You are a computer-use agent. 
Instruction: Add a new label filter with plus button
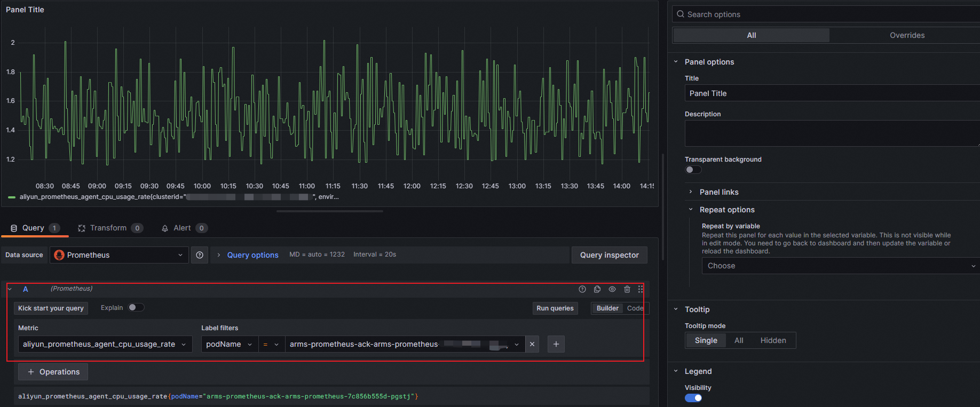tap(556, 344)
